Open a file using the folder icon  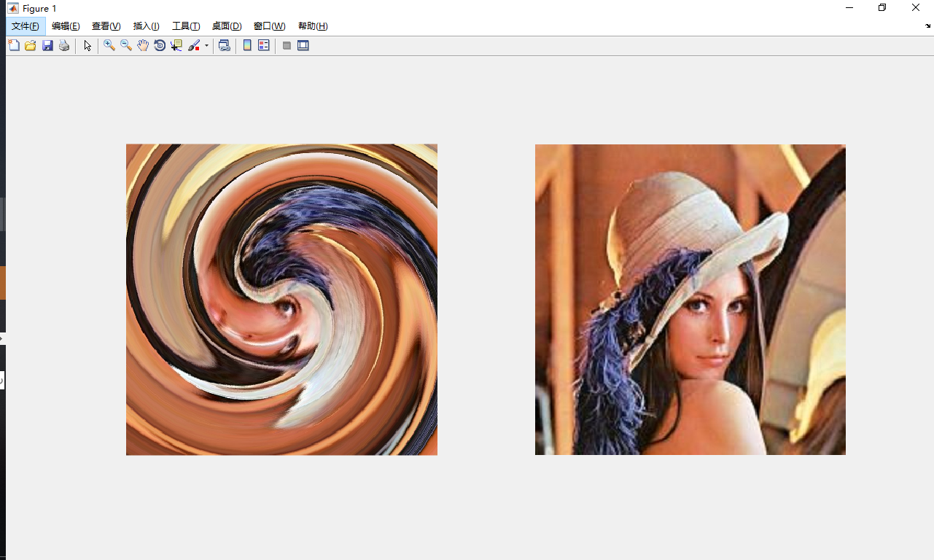tap(31, 45)
